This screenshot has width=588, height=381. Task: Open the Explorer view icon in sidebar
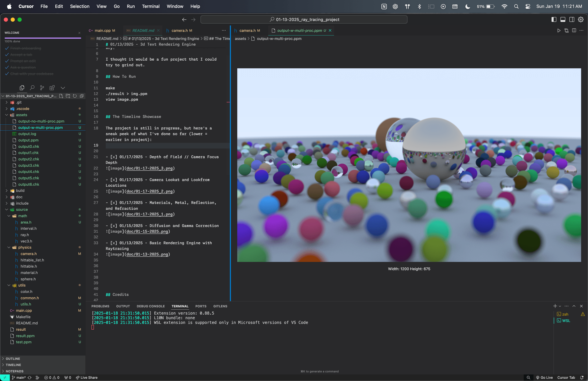(x=22, y=88)
